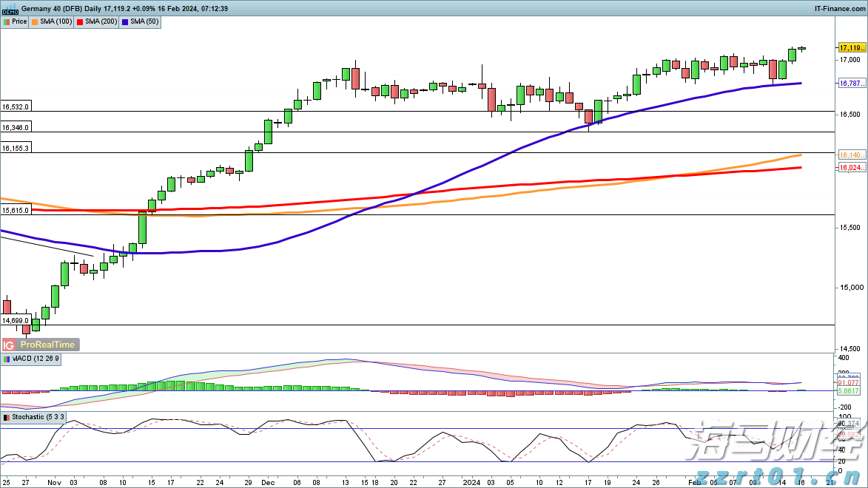Click the MACD indicator color icon
This screenshot has height=488, width=868.
[x=7, y=359]
